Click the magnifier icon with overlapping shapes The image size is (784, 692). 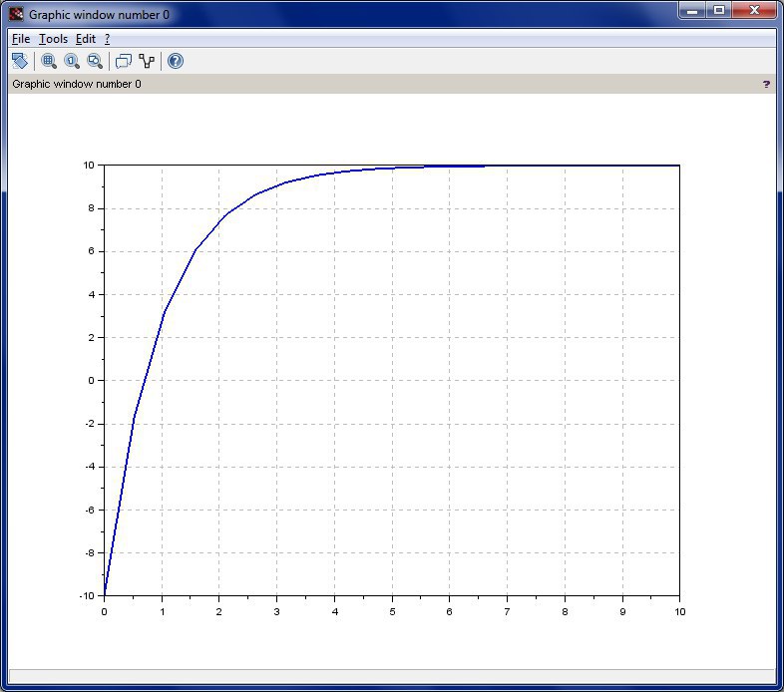[95, 61]
